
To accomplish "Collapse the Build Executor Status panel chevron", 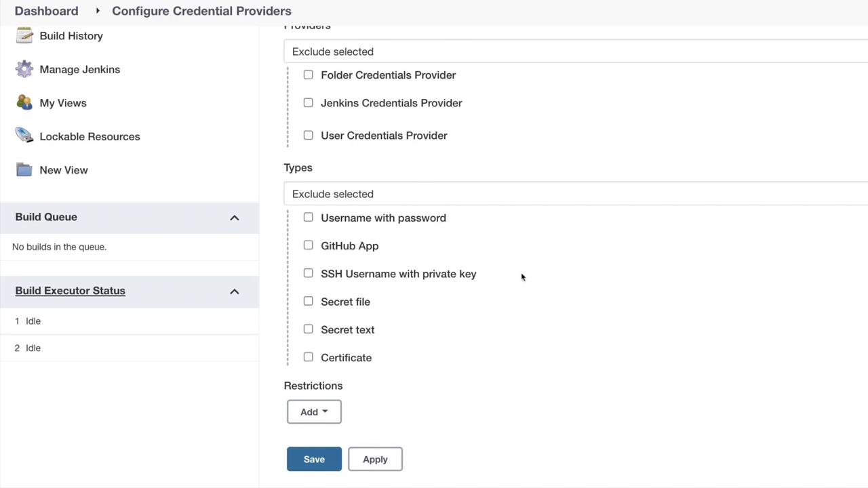I will tap(235, 291).
